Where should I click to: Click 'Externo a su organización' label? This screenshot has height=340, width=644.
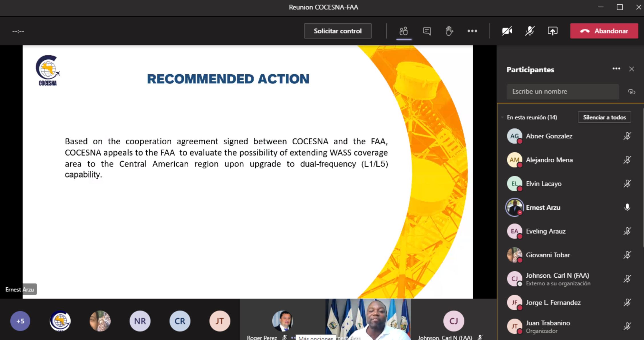pos(558,284)
